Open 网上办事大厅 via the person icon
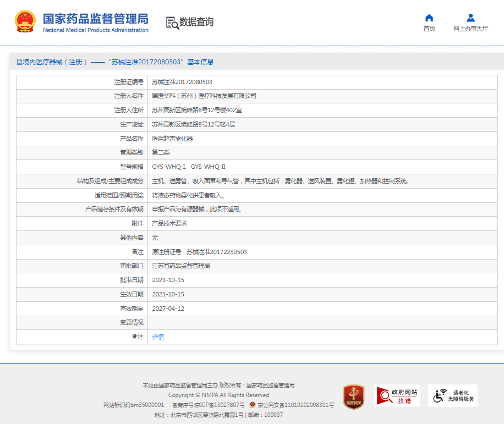 [470, 18]
